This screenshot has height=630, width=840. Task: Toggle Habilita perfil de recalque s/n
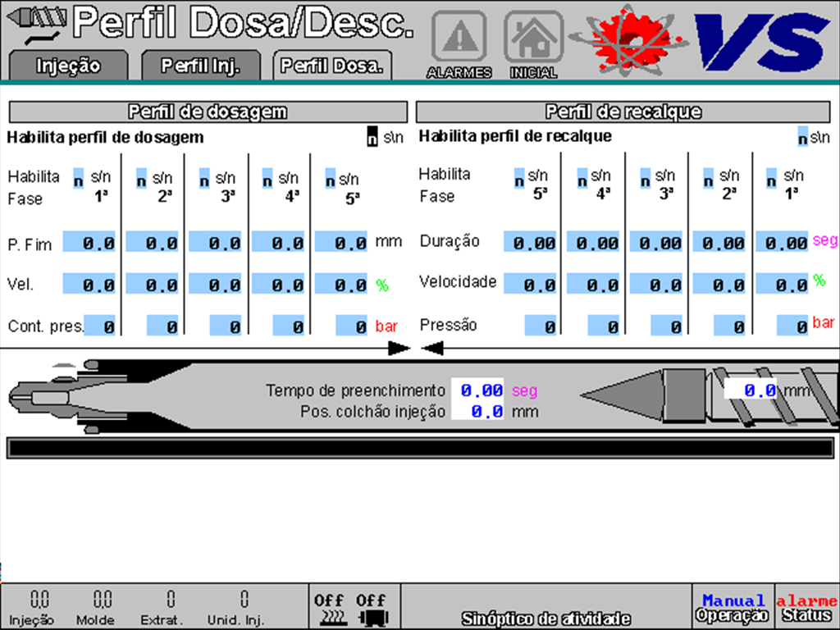(802, 138)
